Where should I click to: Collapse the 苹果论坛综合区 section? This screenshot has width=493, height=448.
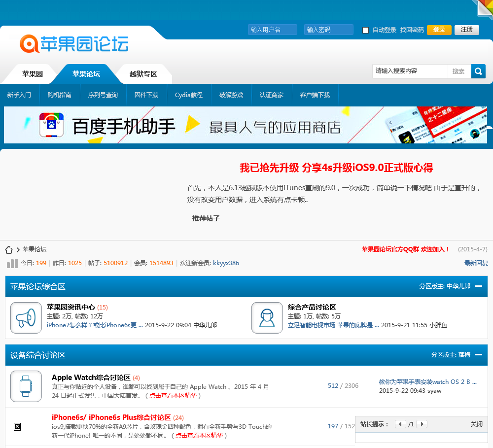pyautogui.click(x=479, y=286)
